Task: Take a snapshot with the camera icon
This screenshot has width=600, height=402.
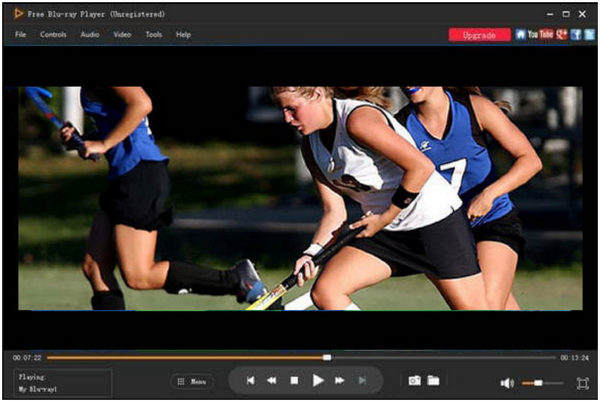Action: pyautogui.click(x=414, y=381)
